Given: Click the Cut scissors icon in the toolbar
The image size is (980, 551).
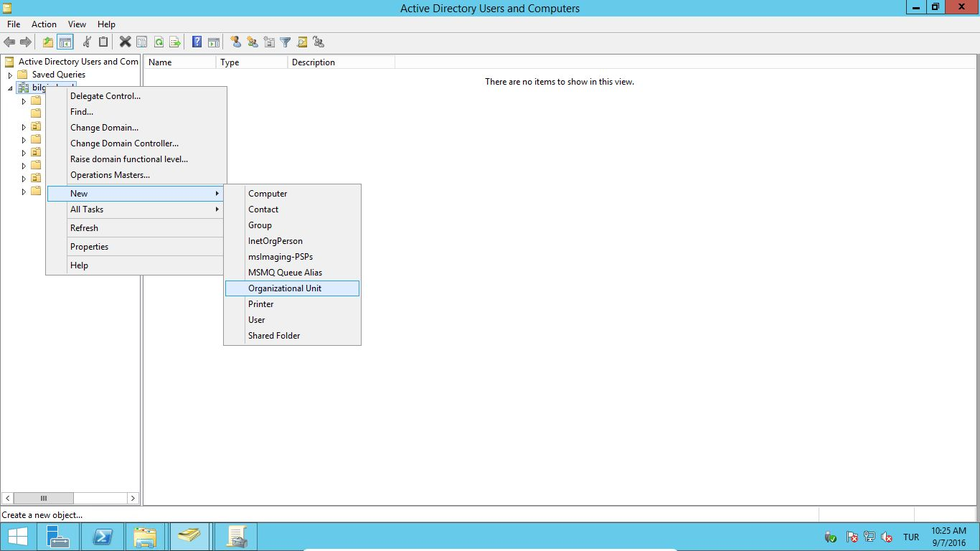Looking at the screenshot, I should pos(87,42).
